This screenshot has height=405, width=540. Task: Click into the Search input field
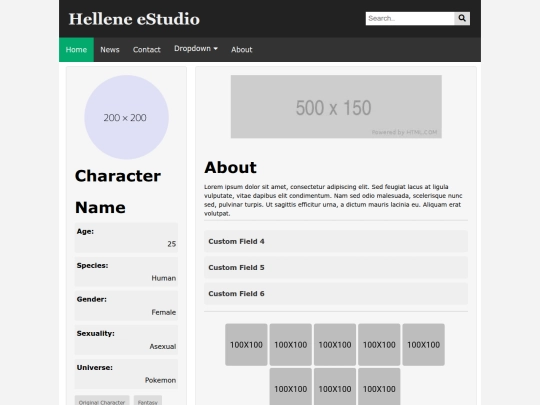click(x=410, y=18)
